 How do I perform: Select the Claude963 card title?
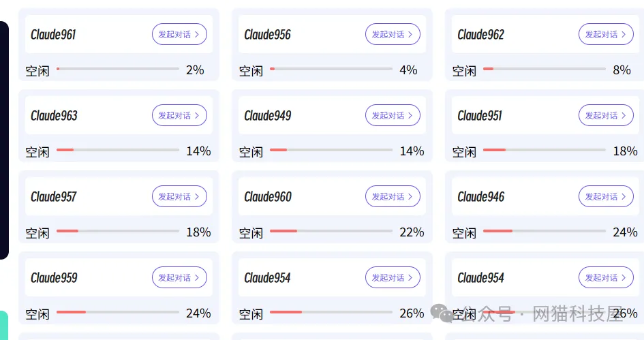tap(55, 115)
